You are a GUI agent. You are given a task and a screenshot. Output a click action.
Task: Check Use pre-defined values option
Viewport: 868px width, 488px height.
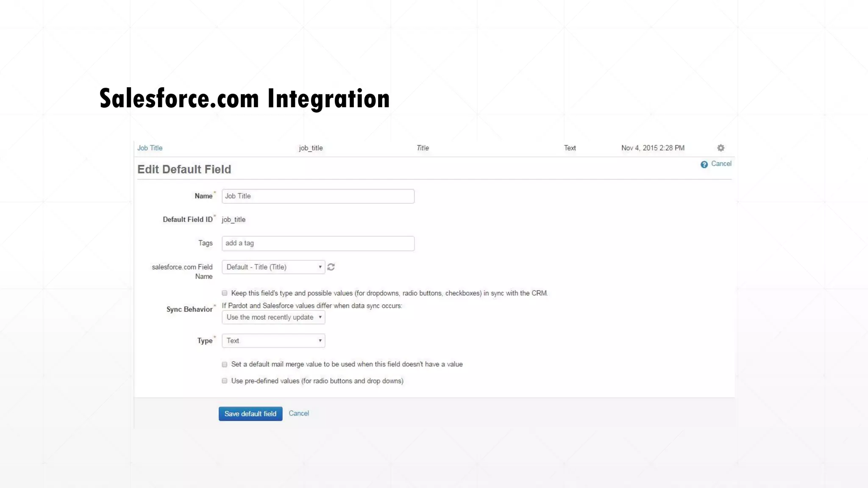[x=225, y=381]
